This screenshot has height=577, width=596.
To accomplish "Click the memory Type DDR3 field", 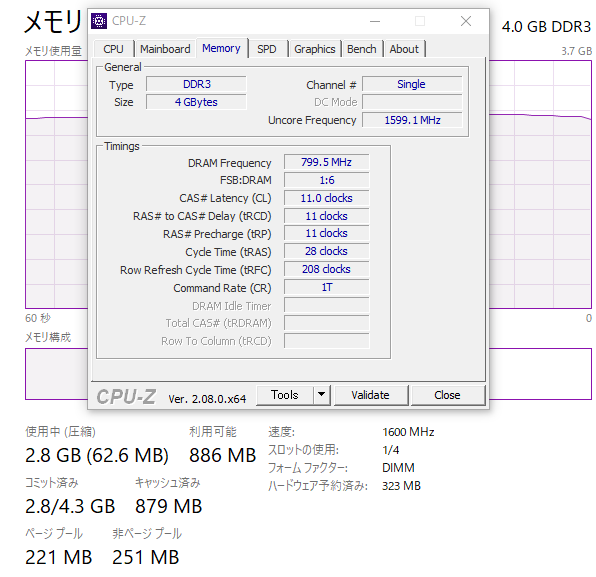I will tap(197, 84).
